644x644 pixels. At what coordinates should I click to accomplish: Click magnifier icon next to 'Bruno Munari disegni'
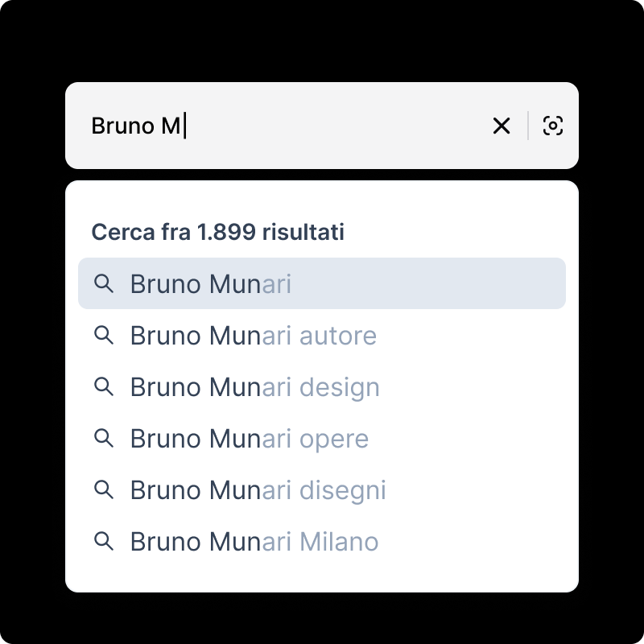(x=104, y=489)
